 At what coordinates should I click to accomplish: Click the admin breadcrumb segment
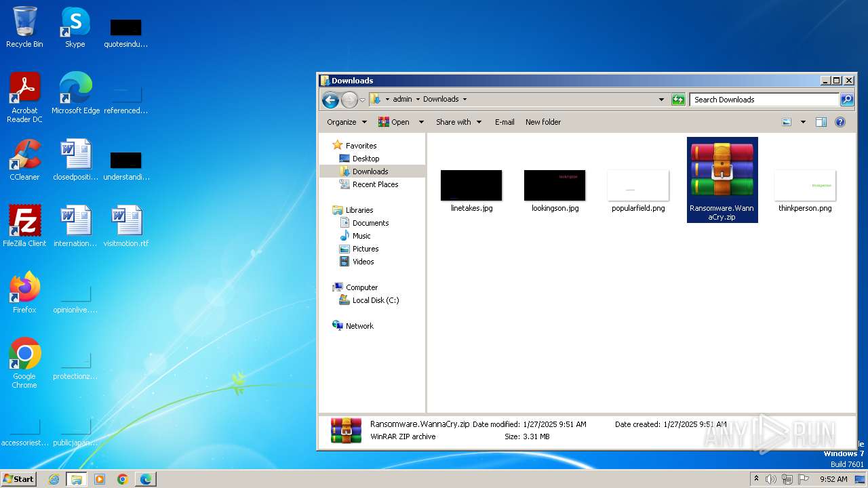click(x=402, y=100)
